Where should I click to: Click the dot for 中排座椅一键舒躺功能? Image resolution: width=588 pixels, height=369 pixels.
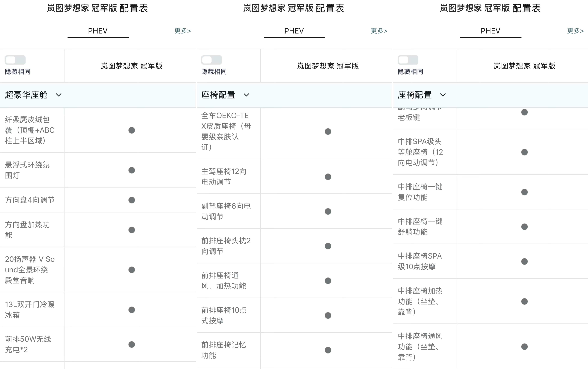[524, 227]
